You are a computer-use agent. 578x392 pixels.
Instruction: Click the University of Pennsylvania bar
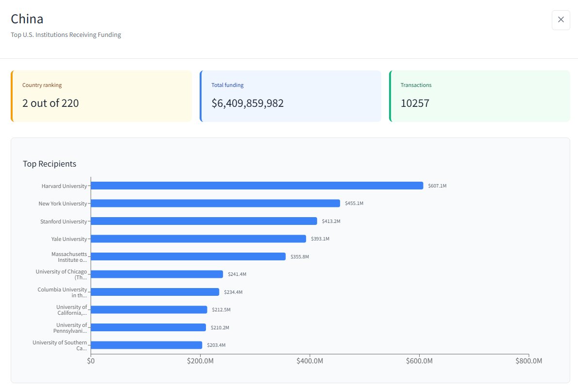pyautogui.click(x=148, y=327)
